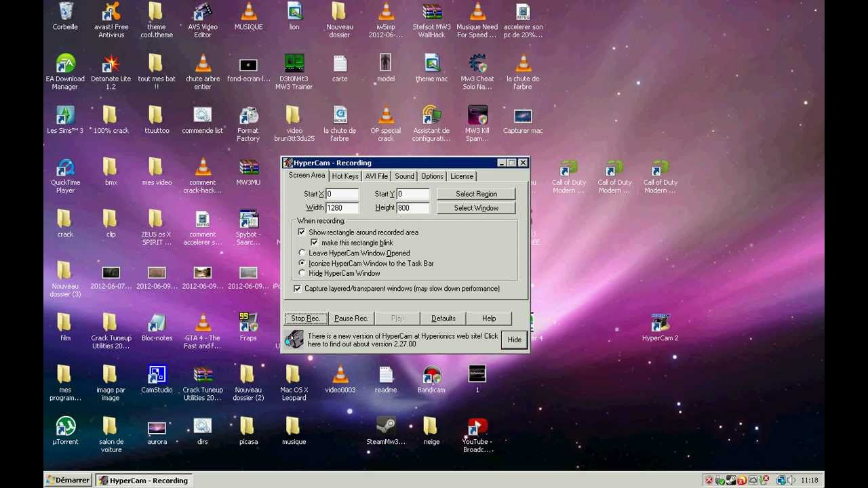Hide the new version notice
The image size is (868, 488).
point(515,340)
